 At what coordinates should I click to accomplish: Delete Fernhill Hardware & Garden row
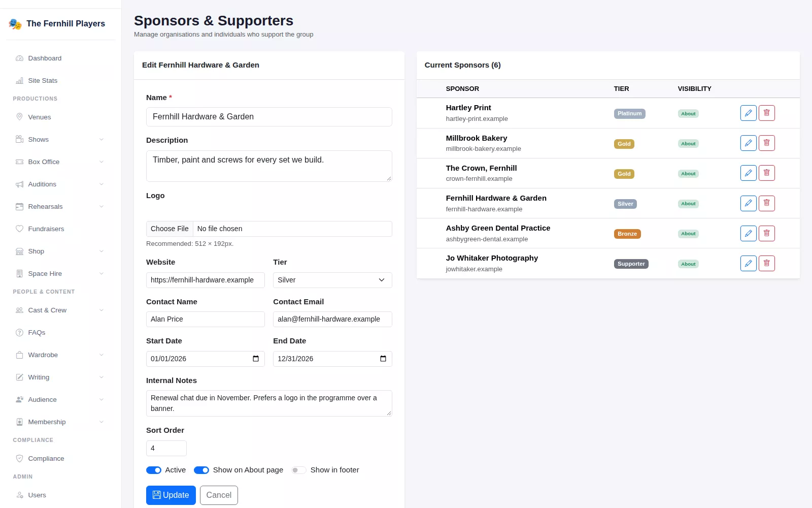tap(766, 203)
